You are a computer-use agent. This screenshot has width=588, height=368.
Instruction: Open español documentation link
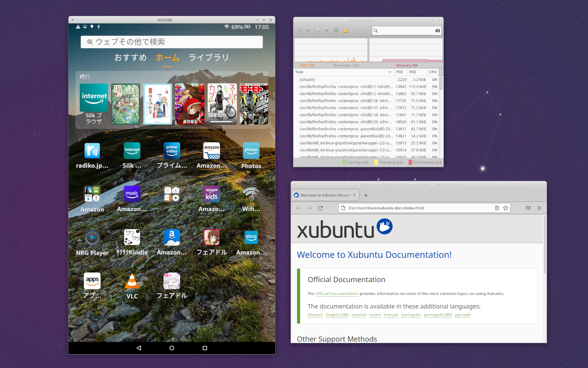click(359, 315)
